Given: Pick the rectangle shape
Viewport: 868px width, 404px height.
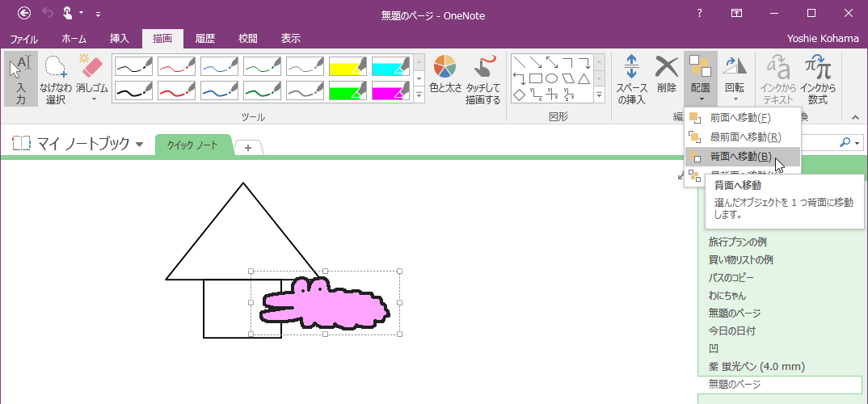Looking at the screenshot, I should click(x=535, y=78).
